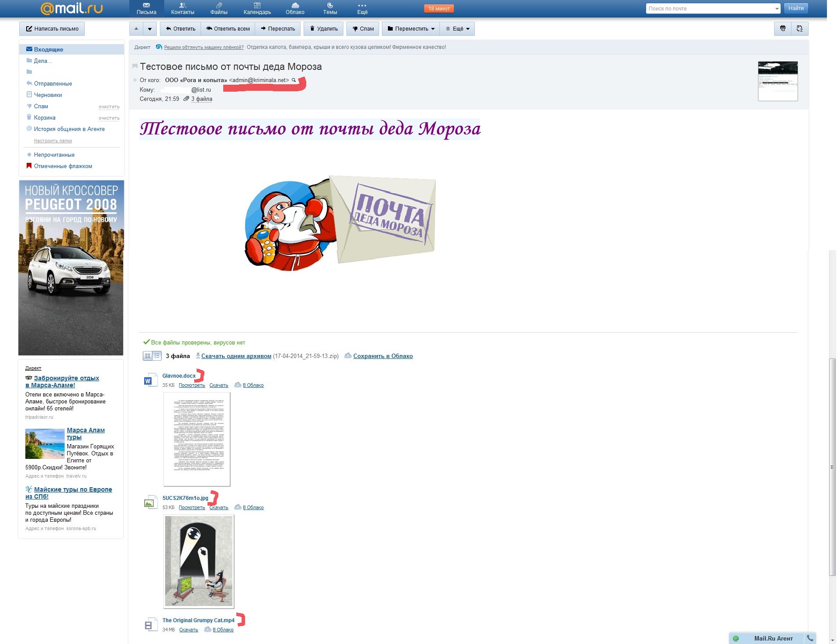Open the Glavnoe.docx document preview thumbnail

(197, 439)
